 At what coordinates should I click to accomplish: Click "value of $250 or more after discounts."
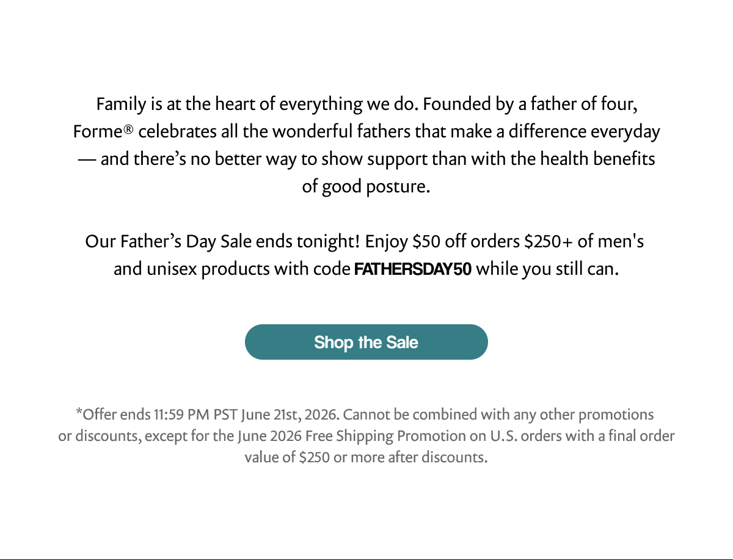tap(366, 457)
